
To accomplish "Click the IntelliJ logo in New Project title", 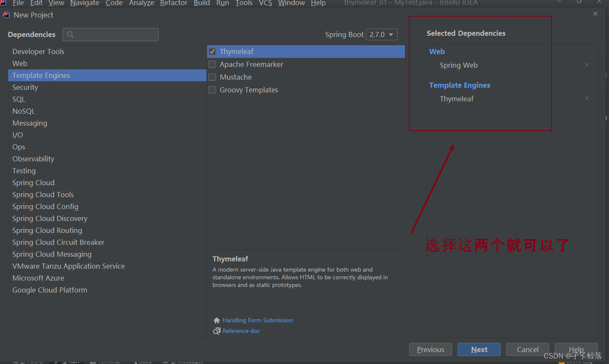I will tap(6, 15).
